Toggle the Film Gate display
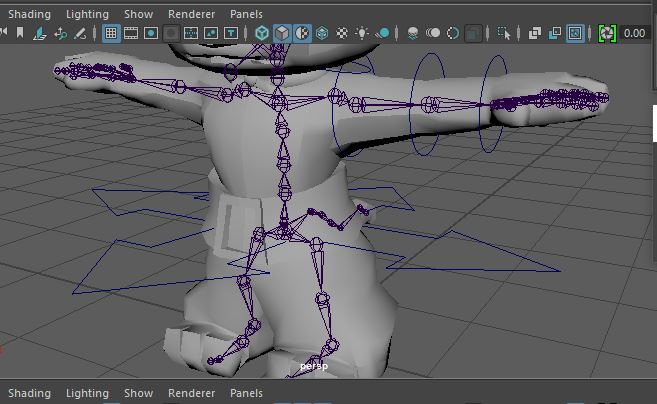The image size is (657, 404). point(131,33)
